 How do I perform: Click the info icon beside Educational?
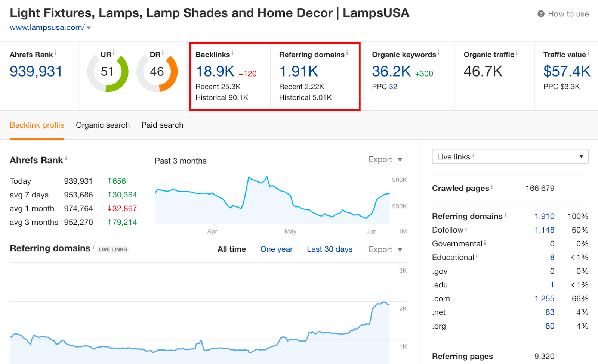tap(477, 256)
